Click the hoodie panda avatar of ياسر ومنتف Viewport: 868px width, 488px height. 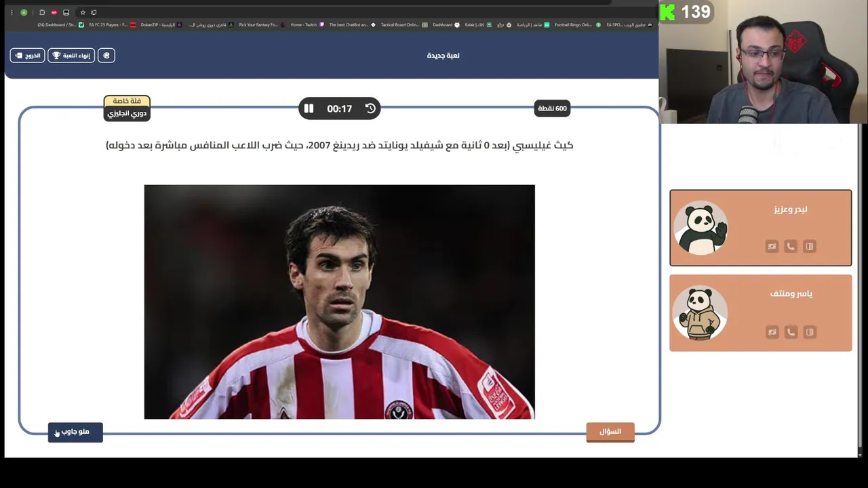pos(701,313)
